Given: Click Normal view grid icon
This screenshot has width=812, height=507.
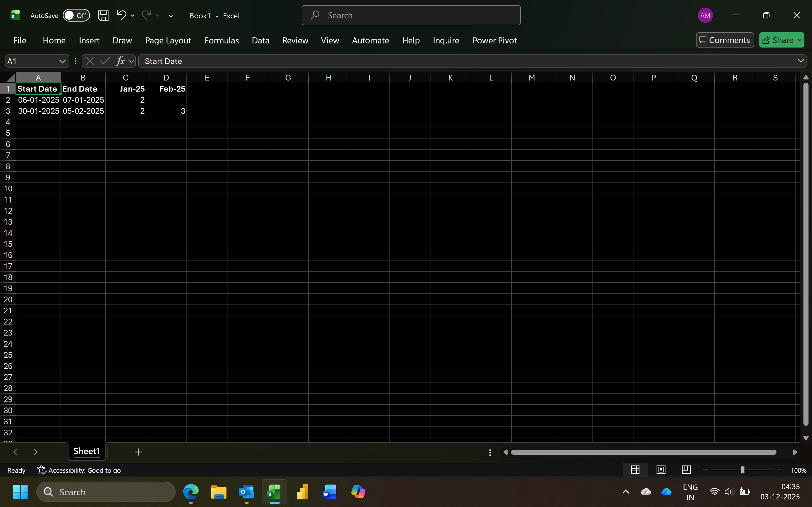Looking at the screenshot, I should coord(635,470).
